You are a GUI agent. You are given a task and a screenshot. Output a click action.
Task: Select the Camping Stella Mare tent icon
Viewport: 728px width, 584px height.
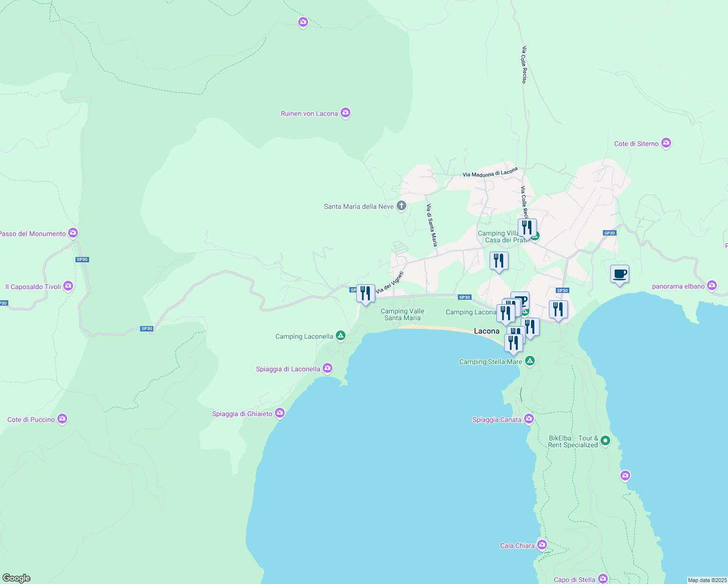[x=530, y=361]
